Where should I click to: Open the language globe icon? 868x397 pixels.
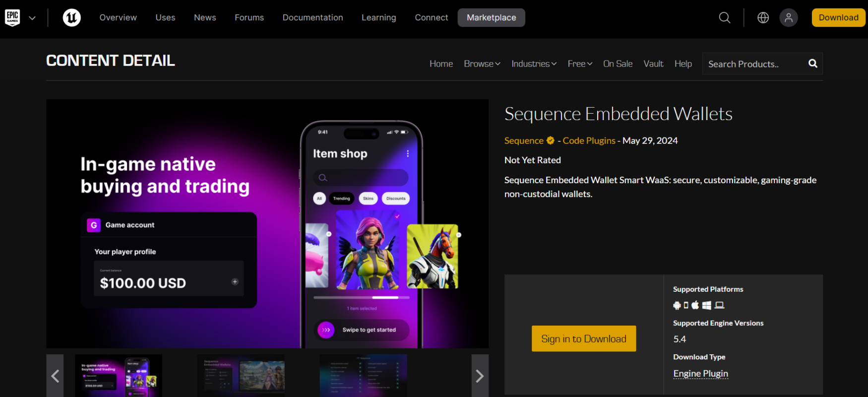[x=763, y=18]
